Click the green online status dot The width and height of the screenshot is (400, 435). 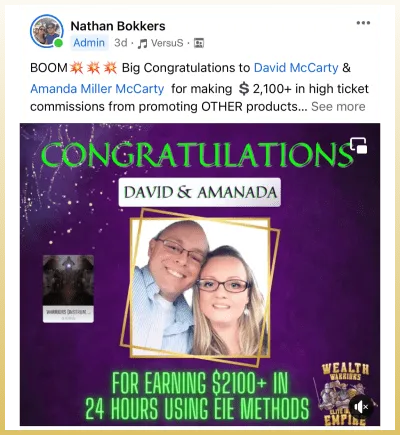click(59, 43)
